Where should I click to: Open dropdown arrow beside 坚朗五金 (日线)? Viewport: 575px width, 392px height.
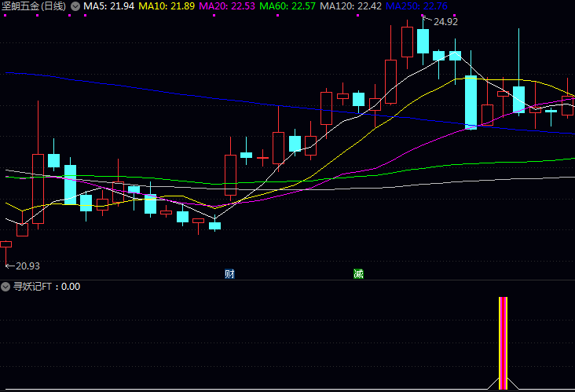point(75,6)
